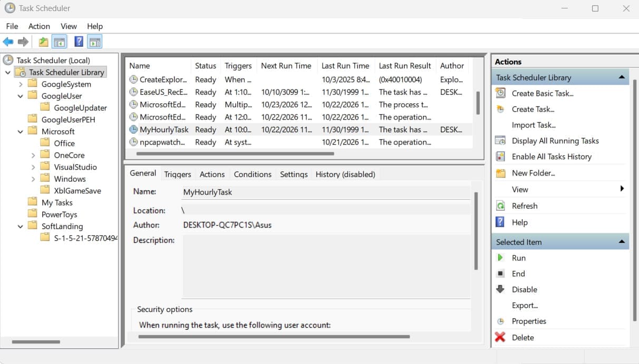Image resolution: width=639 pixels, height=364 pixels.
Task: Open the View menu in menu bar
Action: pyautogui.click(x=69, y=26)
